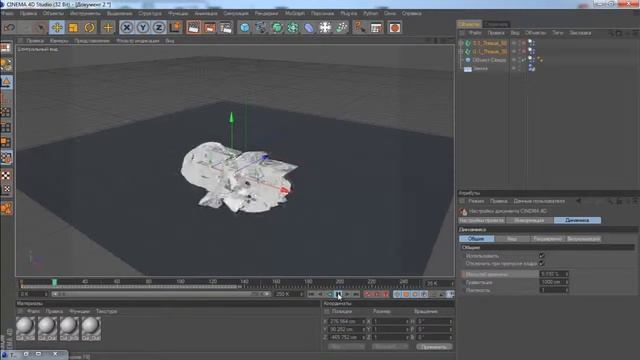Toggle the Y axis lock
The image size is (640, 360).
point(142,27)
